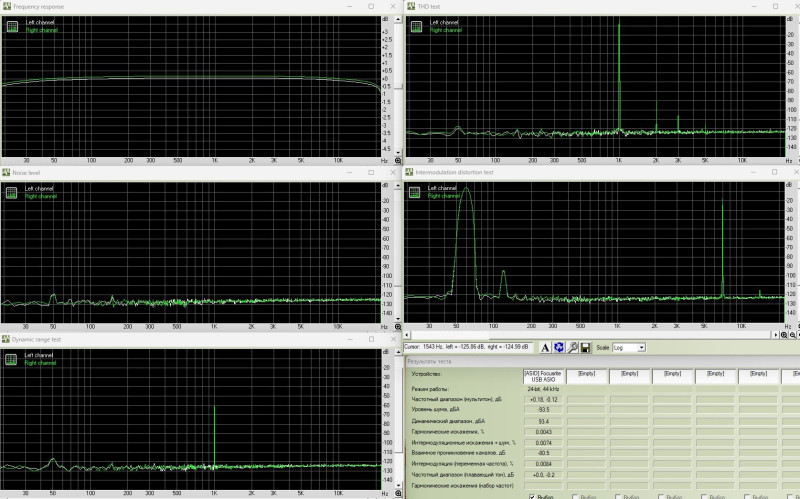Click Noise level title bar app icon
Image resolution: width=800 pixels, height=499 pixels.
coord(6,172)
